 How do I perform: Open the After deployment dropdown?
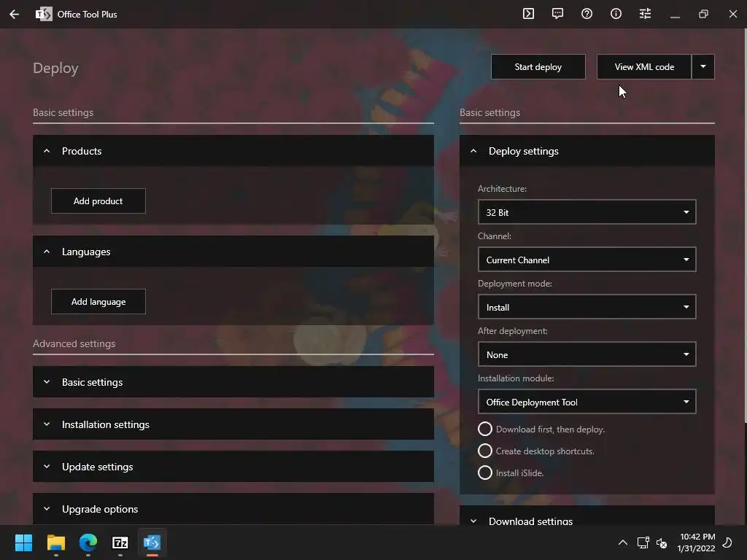pyautogui.click(x=587, y=354)
